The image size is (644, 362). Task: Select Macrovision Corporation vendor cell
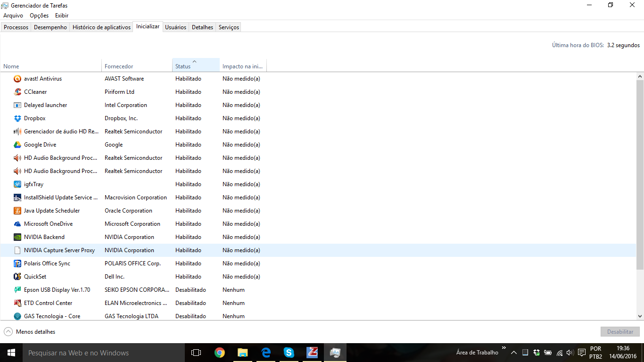(x=136, y=197)
